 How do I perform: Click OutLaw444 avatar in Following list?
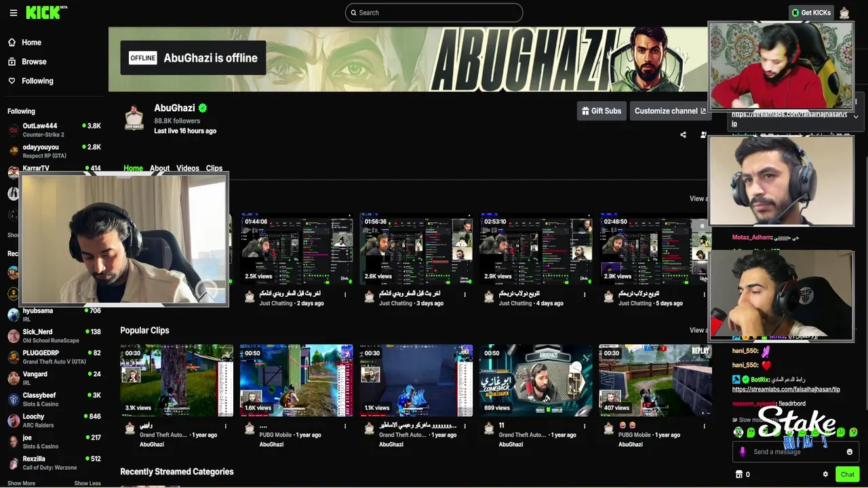(x=14, y=130)
